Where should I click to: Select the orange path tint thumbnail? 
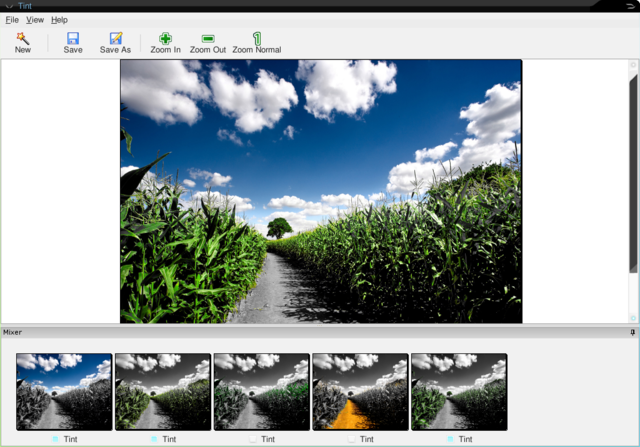tap(360, 392)
